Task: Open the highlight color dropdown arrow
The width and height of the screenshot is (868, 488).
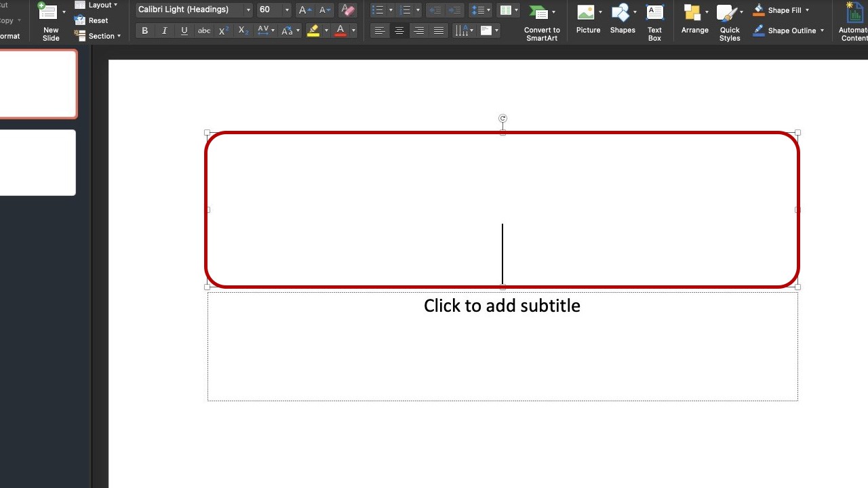Action: (326, 30)
